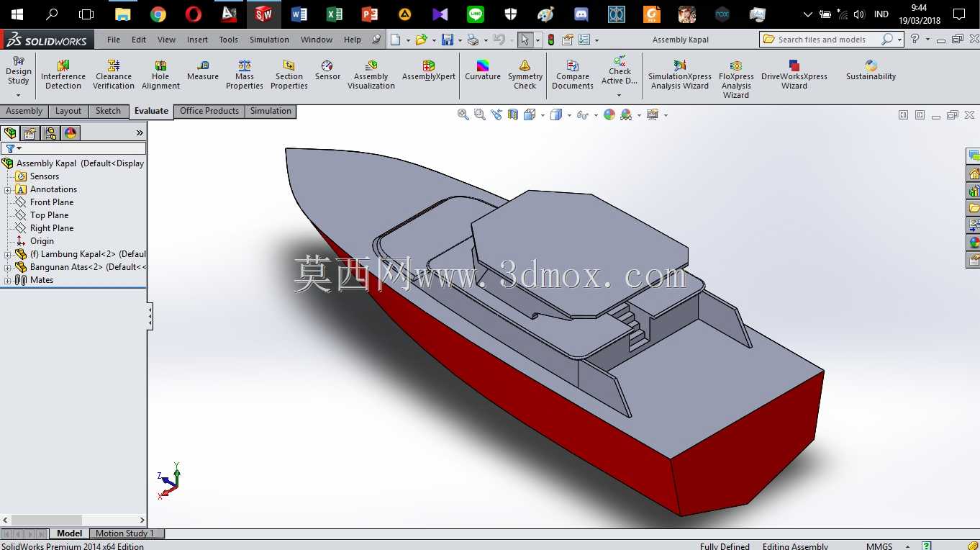Open Clearance Verification tool
The image size is (980, 550).
coord(114,75)
